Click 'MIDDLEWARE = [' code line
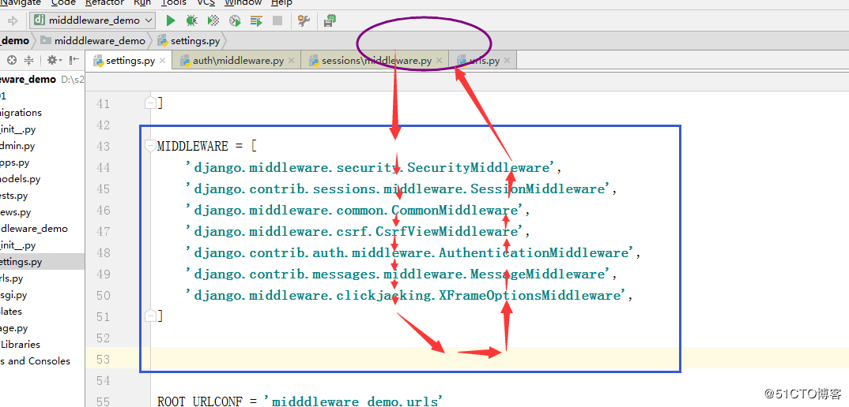Viewport: 849px width, 407px height. click(207, 146)
